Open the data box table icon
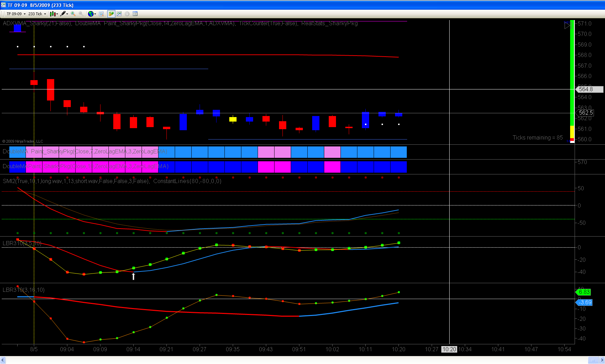 pyautogui.click(x=135, y=14)
